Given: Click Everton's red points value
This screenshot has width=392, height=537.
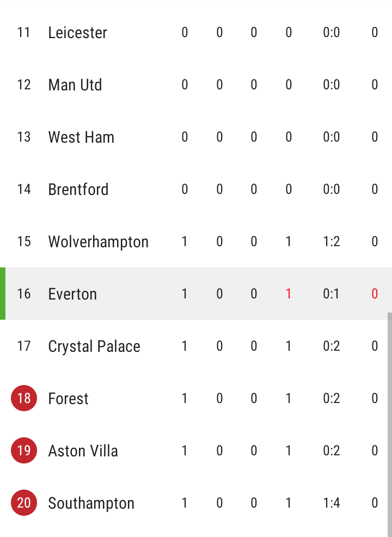Looking at the screenshot, I should click(x=375, y=294).
